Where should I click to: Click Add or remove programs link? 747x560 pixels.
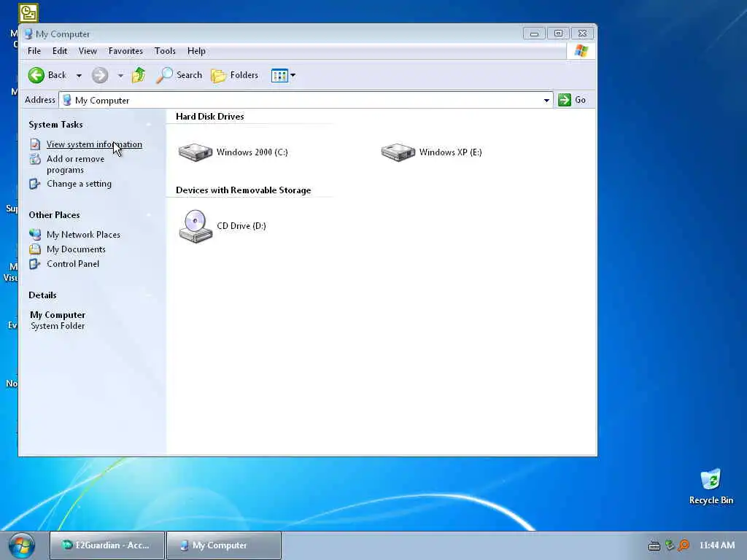coord(75,164)
